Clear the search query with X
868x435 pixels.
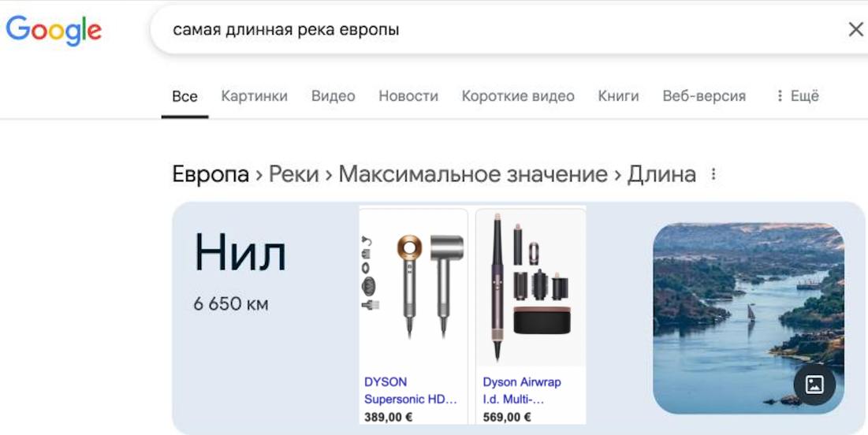point(856,30)
